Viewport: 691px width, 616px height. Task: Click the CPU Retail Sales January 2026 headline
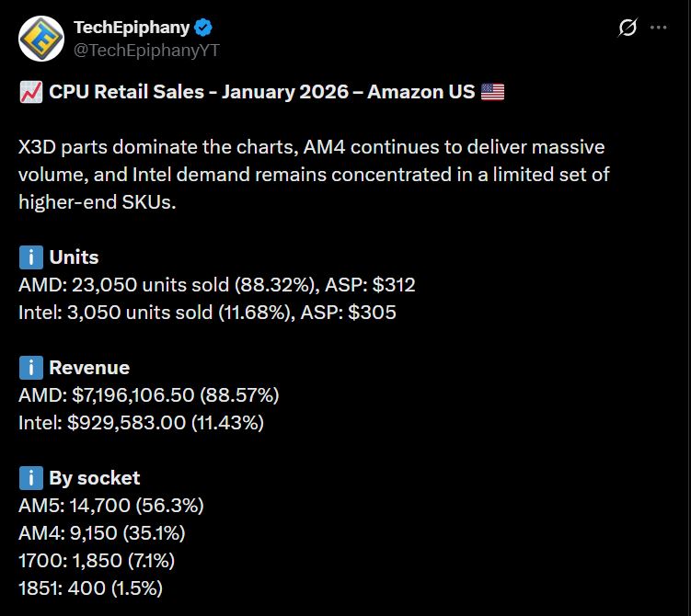262,92
